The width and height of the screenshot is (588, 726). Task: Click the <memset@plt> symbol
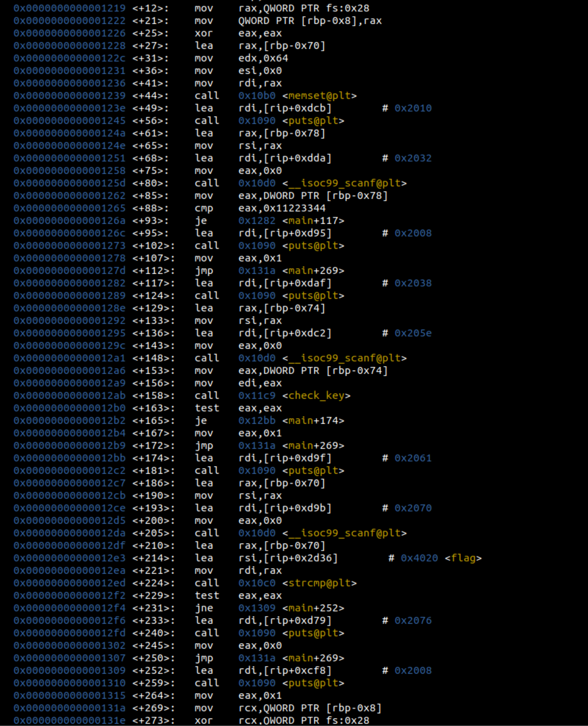pos(319,96)
